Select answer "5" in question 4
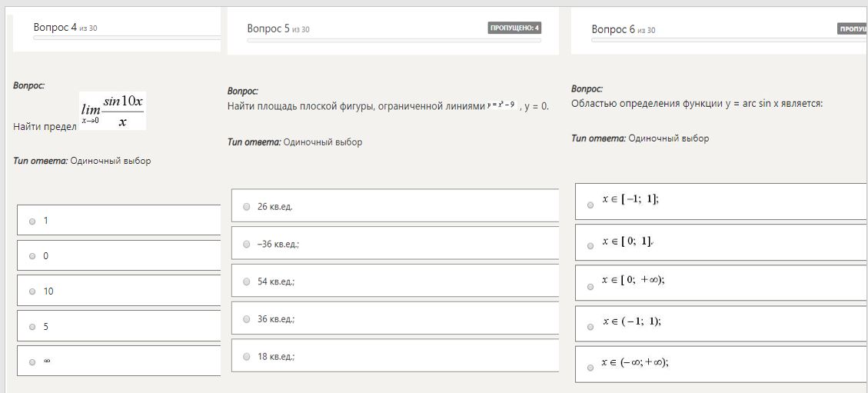Screen dimensions: 868x393 point(32,327)
